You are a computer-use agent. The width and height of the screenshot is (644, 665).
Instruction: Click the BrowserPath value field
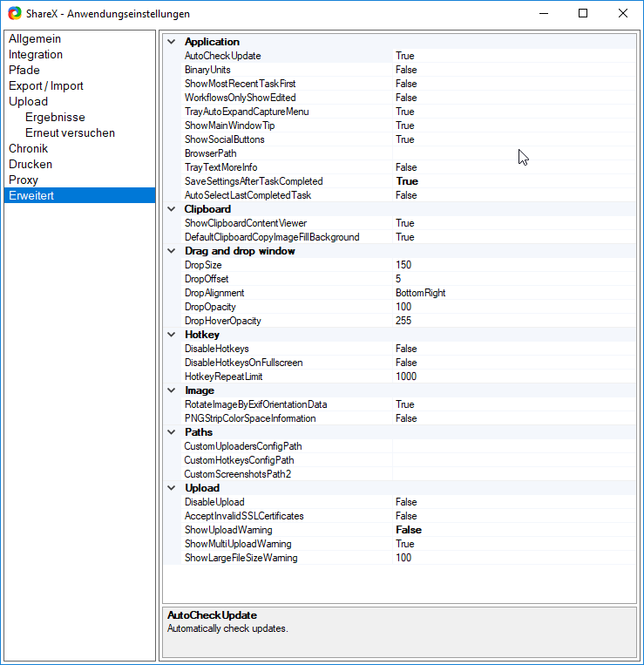tap(514, 153)
